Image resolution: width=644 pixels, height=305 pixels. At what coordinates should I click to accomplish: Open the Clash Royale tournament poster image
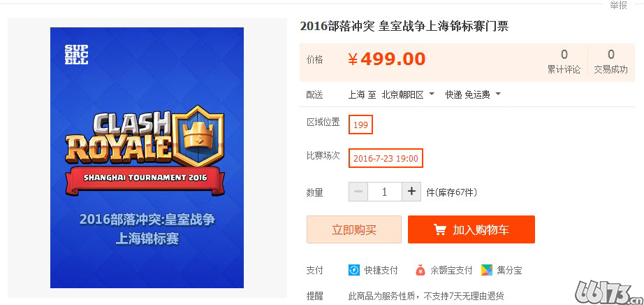coord(147,157)
